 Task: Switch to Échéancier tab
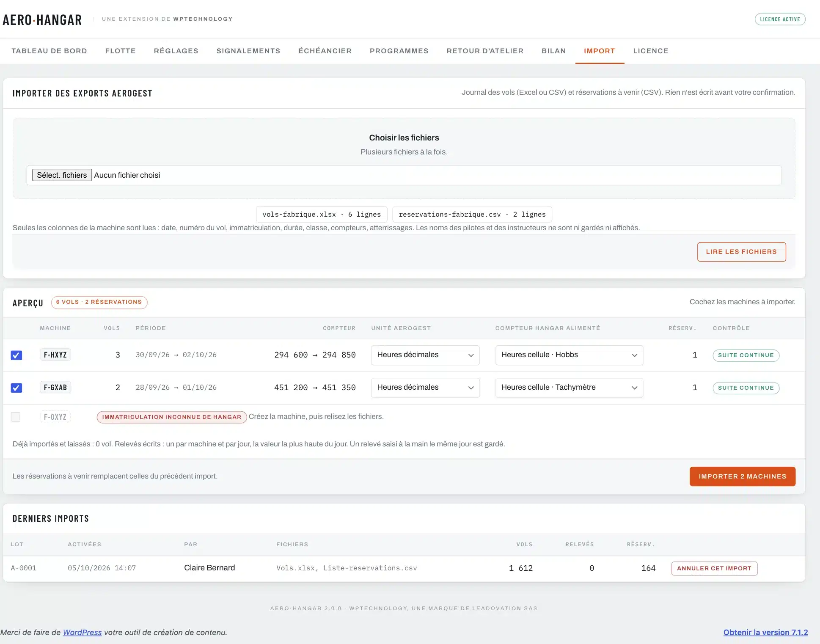coord(325,51)
